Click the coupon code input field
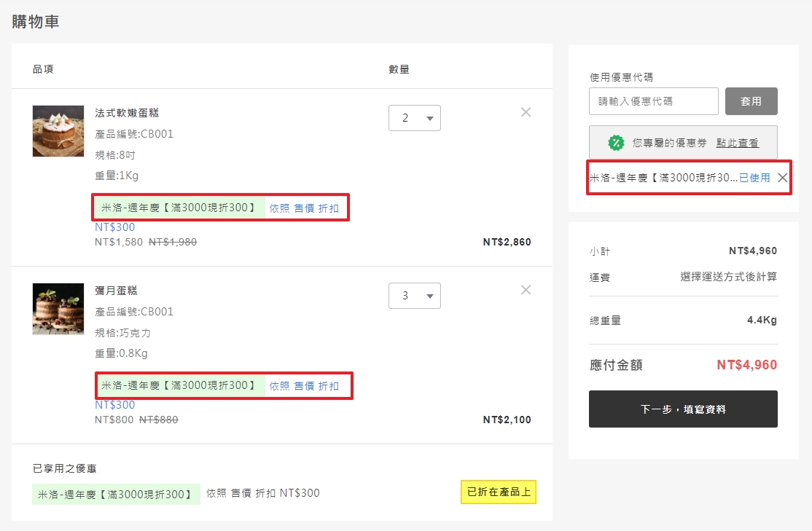 (653, 101)
